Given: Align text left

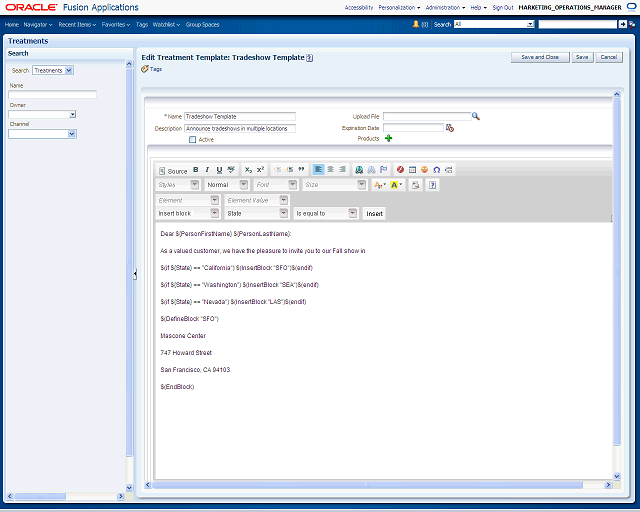Looking at the screenshot, I should [318, 169].
